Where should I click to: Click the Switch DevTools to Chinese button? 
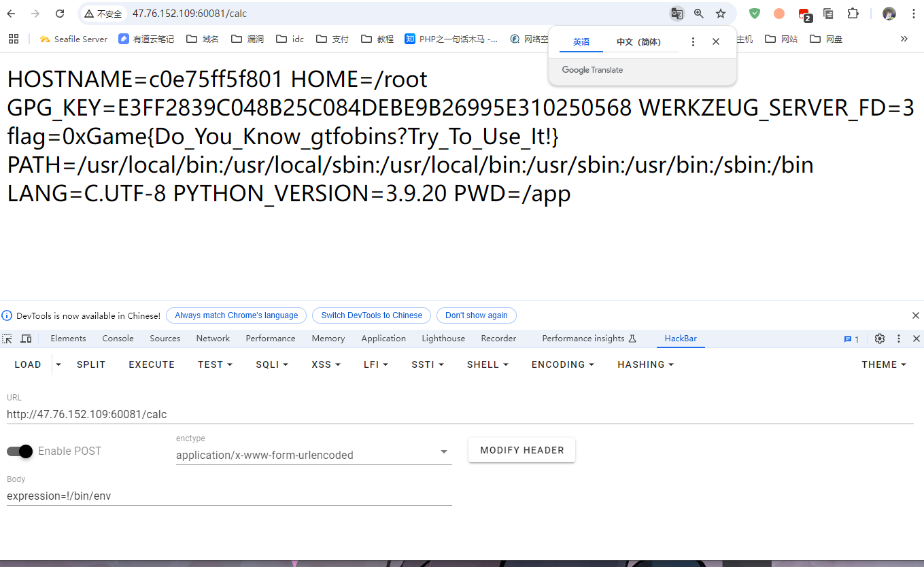pos(371,315)
